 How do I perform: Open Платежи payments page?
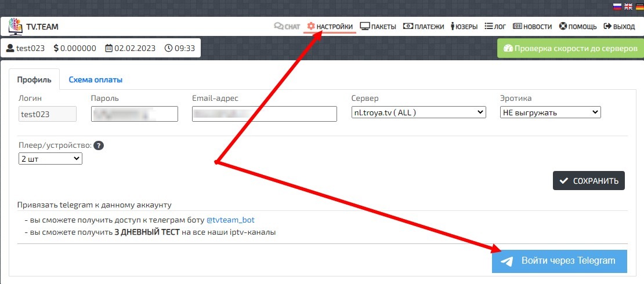(x=424, y=27)
